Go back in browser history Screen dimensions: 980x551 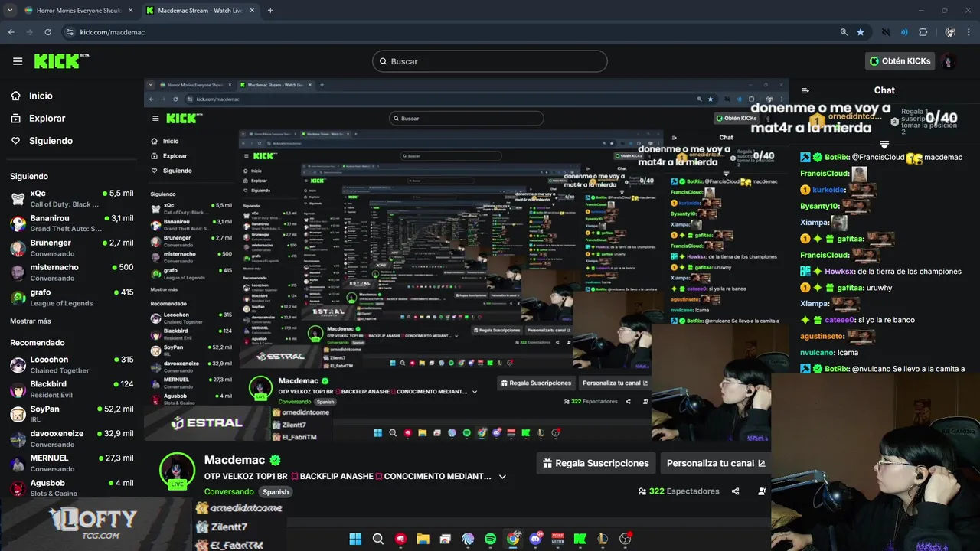11,32
